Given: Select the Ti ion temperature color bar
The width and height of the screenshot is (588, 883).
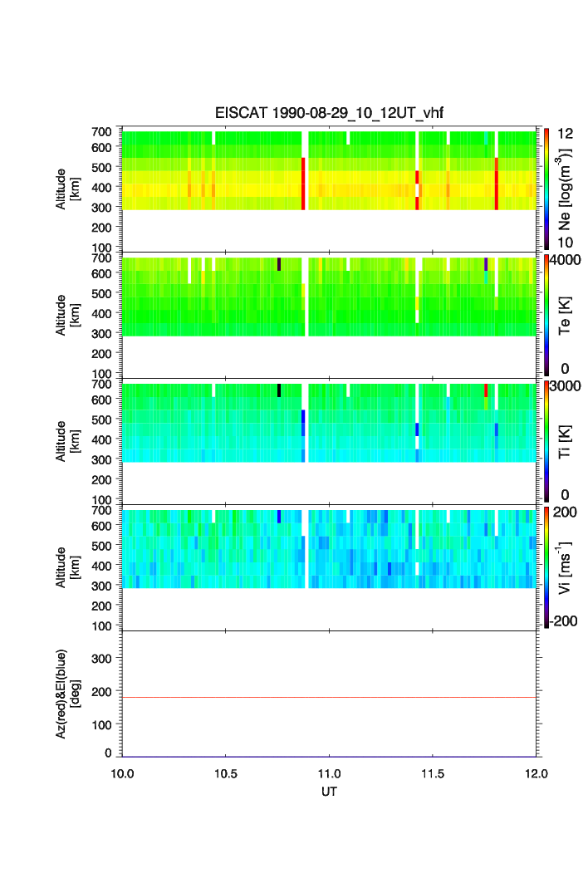Looking at the screenshot, I should click(x=546, y=441).
